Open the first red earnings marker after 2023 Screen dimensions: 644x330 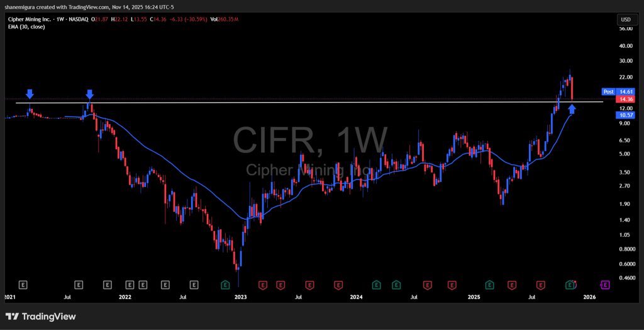pos(262,284)
